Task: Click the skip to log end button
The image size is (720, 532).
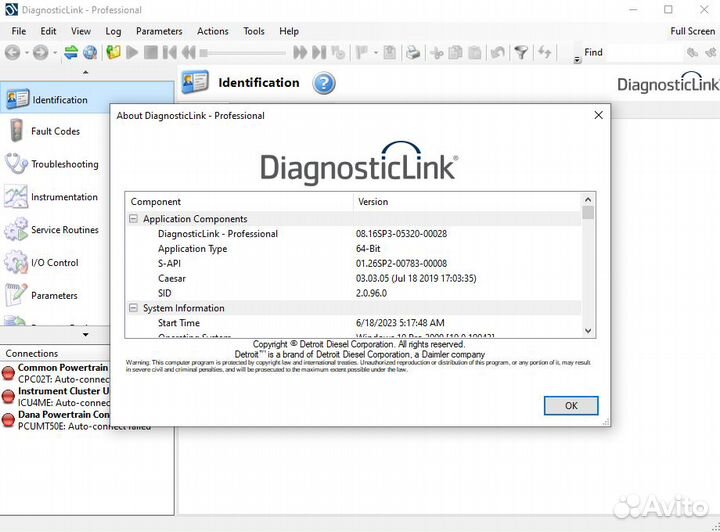Action: point(319,52)
